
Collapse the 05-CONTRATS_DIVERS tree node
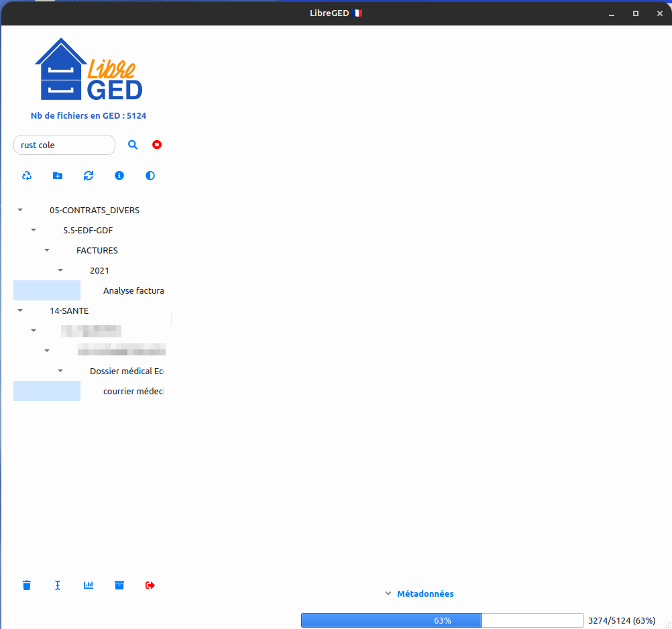pos(20,210)
